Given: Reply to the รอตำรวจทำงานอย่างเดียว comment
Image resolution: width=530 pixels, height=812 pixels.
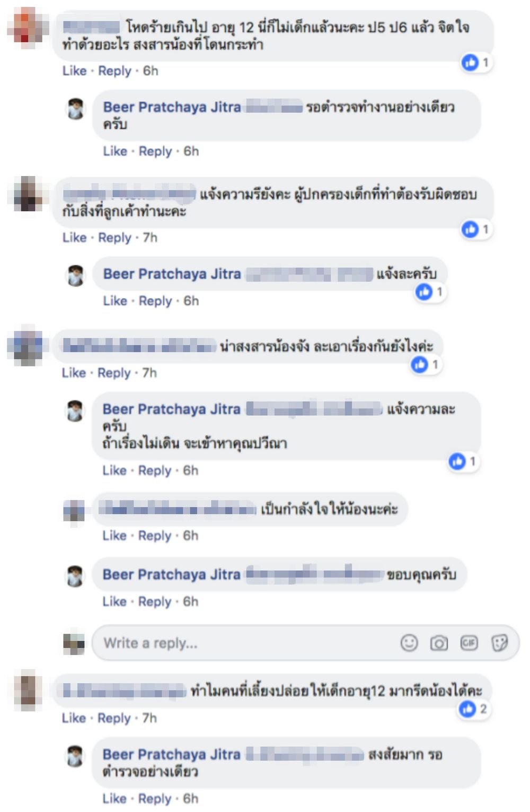Looking at the screenshot, I should [x=155, y=151].
